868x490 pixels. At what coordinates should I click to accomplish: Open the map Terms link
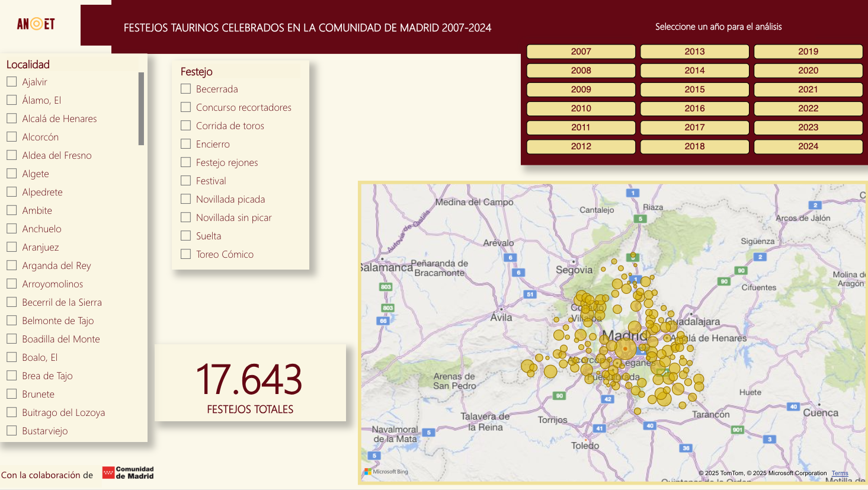[840, 473]
